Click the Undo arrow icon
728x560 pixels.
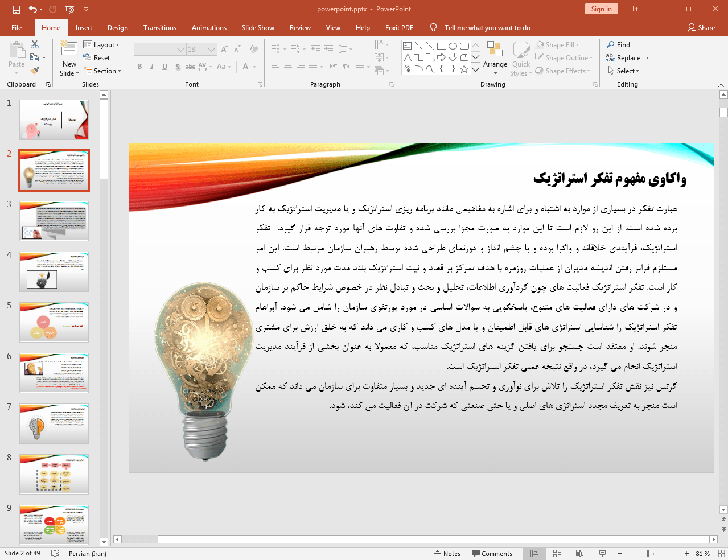point(33,9)
